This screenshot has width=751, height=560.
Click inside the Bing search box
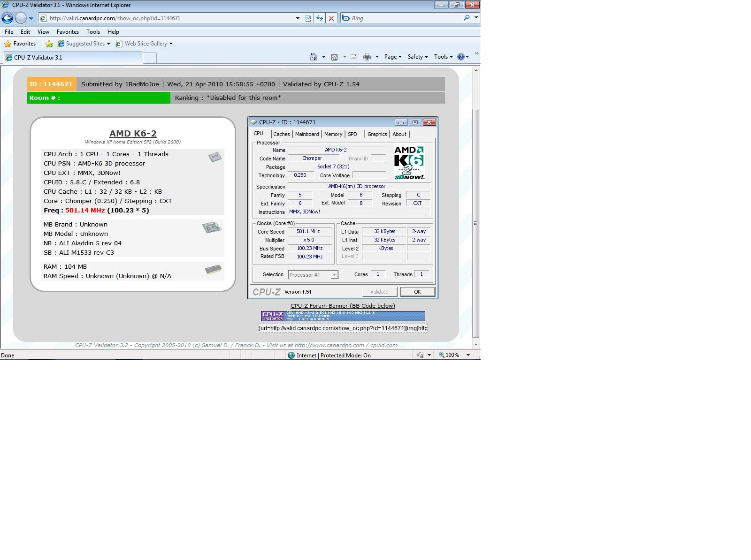pos(406,18)
